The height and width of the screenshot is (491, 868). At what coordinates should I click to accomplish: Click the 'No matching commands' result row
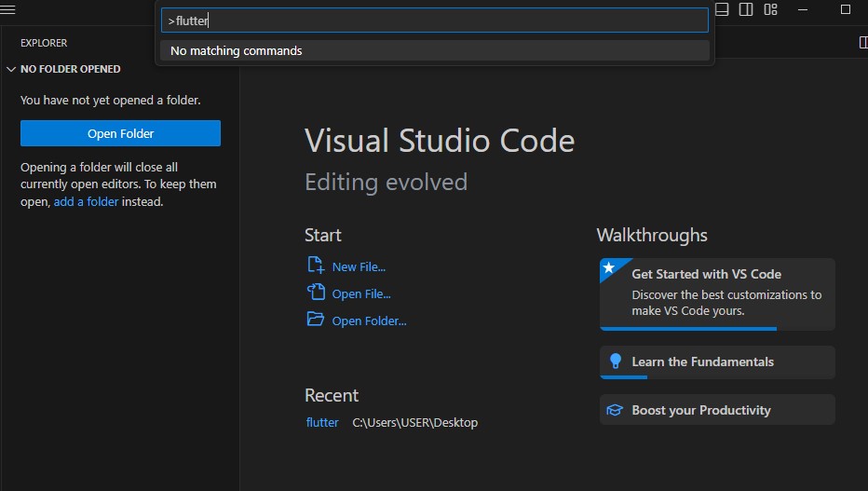pyautogui.click(x=435, y=51)
